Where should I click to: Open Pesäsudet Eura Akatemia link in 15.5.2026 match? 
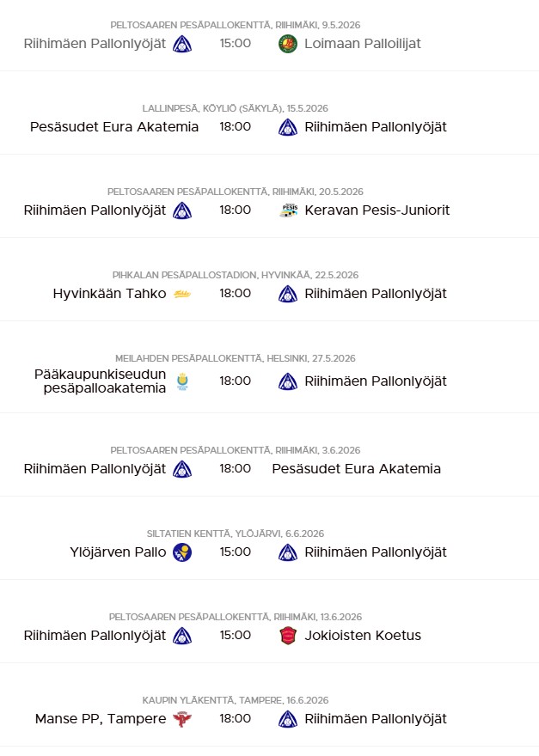click(x=114, y=127)
